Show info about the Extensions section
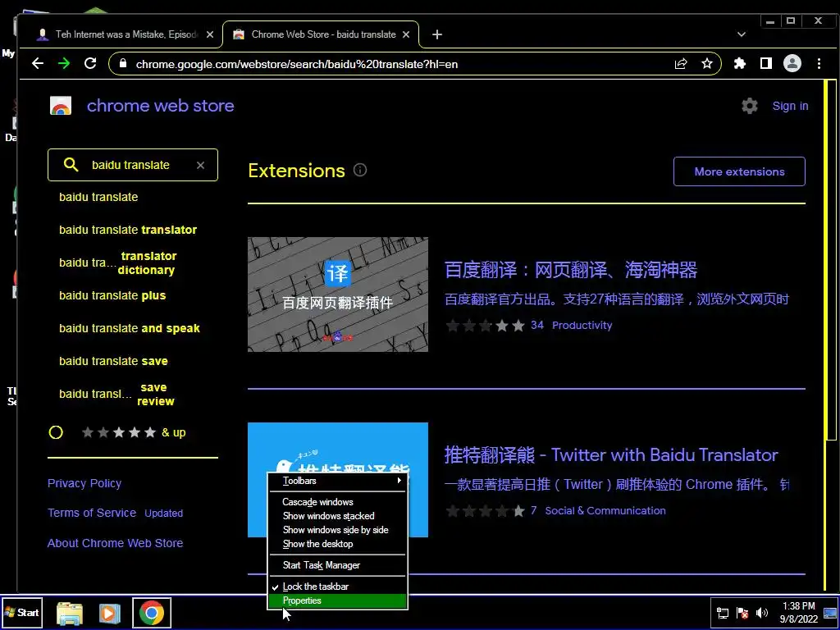The width and height of the screenshot is (840, 630). point(360,171)
